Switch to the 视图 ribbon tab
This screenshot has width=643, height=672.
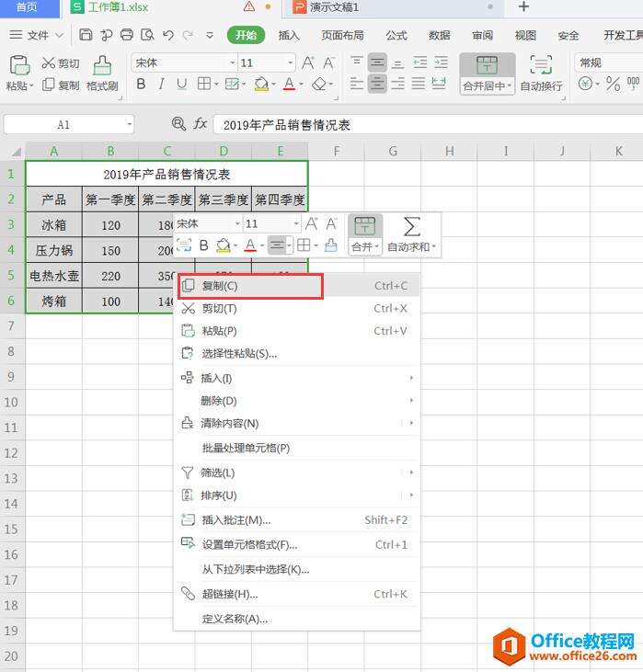(525, 36)
